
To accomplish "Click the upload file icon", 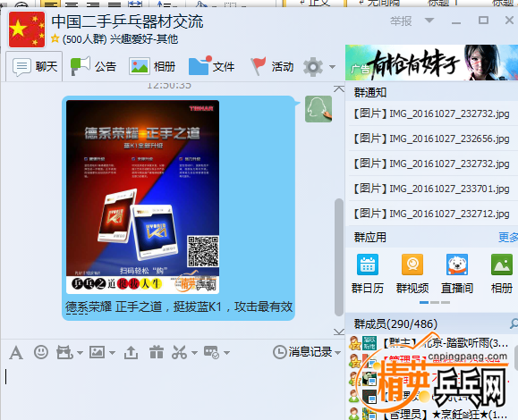I will 132,352.
